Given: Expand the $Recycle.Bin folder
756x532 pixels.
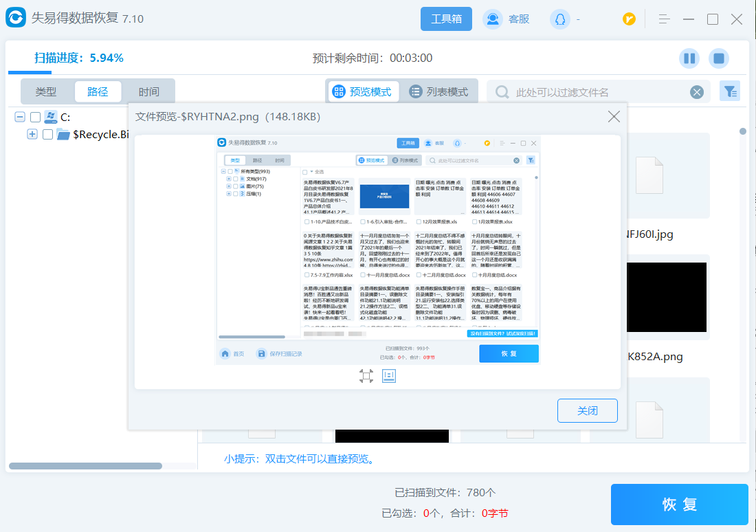Looking at the screenshot, I should tap(32, 134).
